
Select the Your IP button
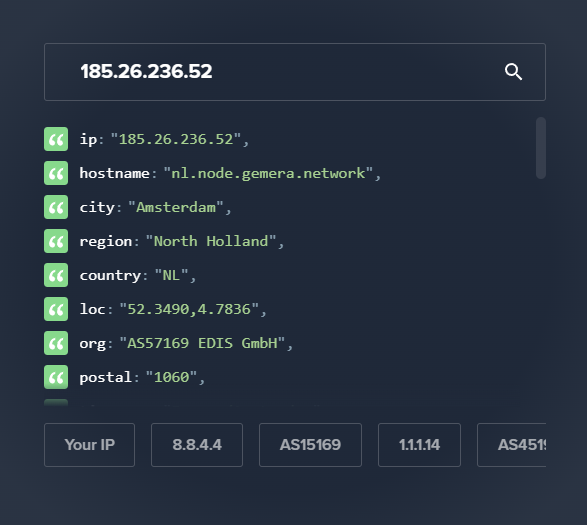[89, 445]
